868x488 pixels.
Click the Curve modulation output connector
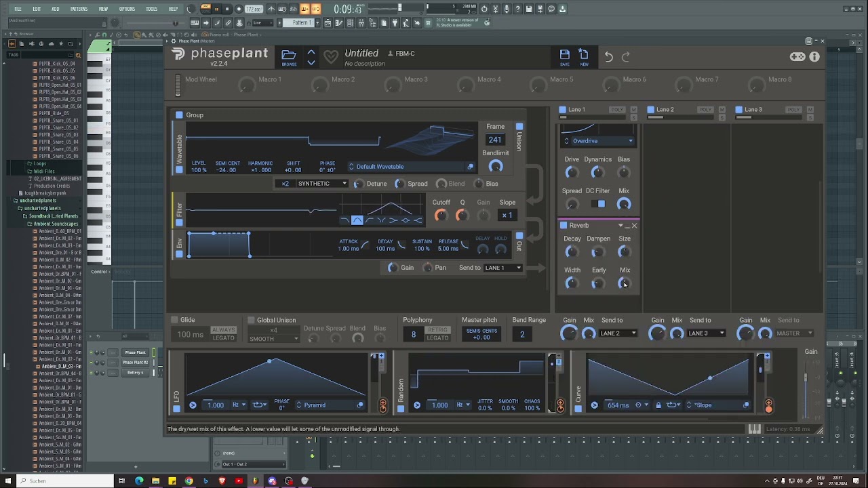[x=768, y=405]
